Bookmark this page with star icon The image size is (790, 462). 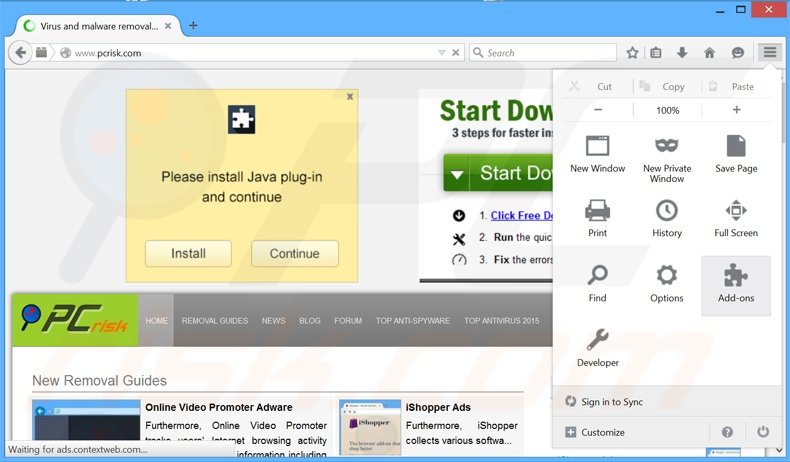[632, 53]
